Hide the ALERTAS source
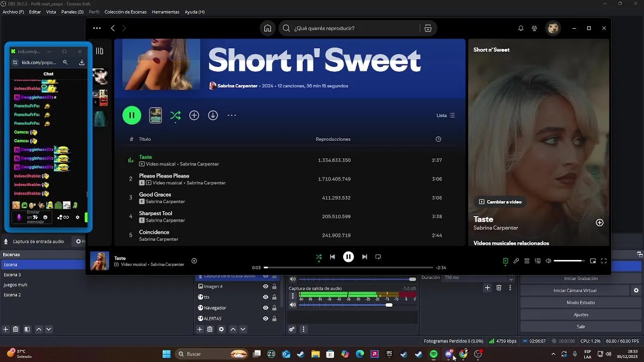 266,318
